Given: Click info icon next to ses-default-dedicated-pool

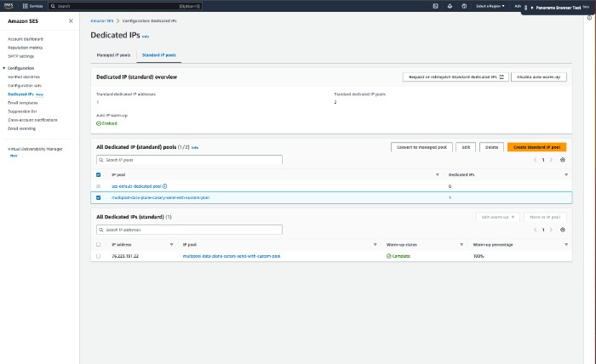Looking at the screenshot, I should point(164,185).
